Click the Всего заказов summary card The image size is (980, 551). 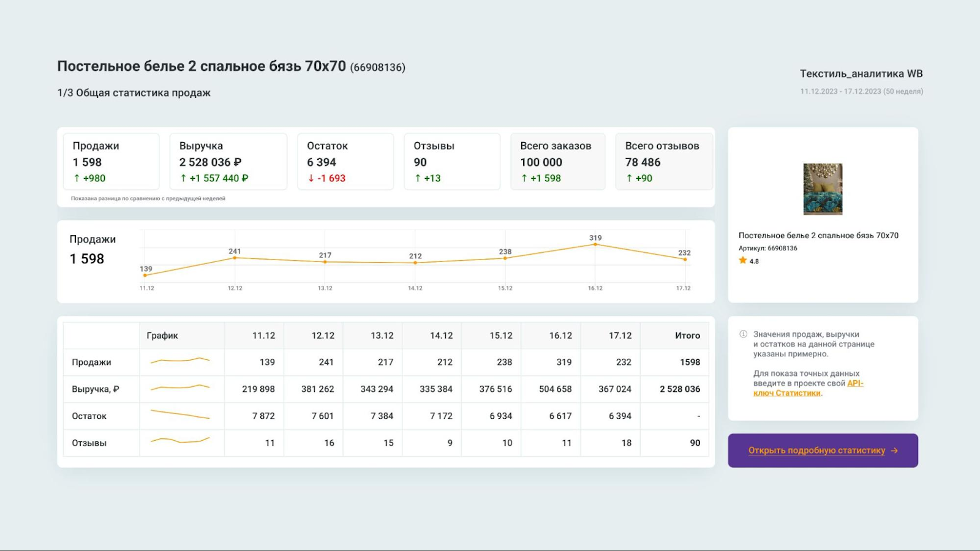(557, 162)
